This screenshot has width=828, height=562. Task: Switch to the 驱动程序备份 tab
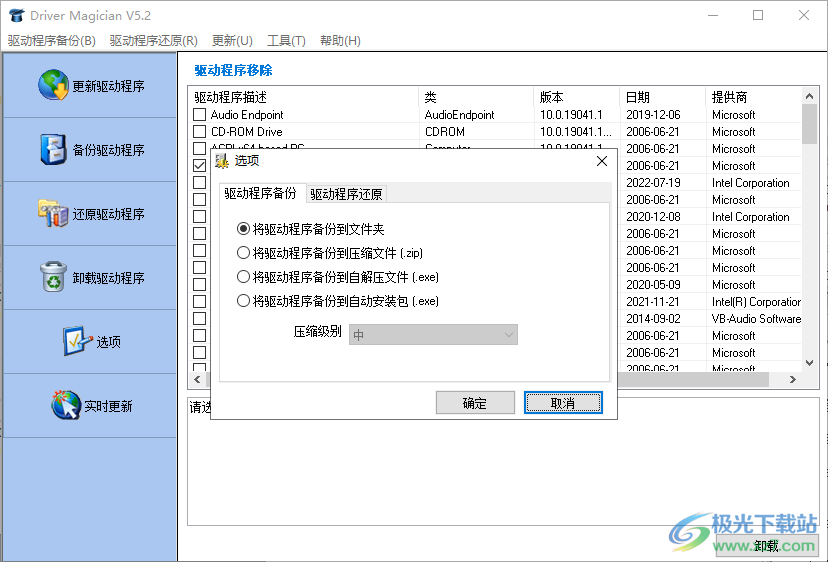260,193
